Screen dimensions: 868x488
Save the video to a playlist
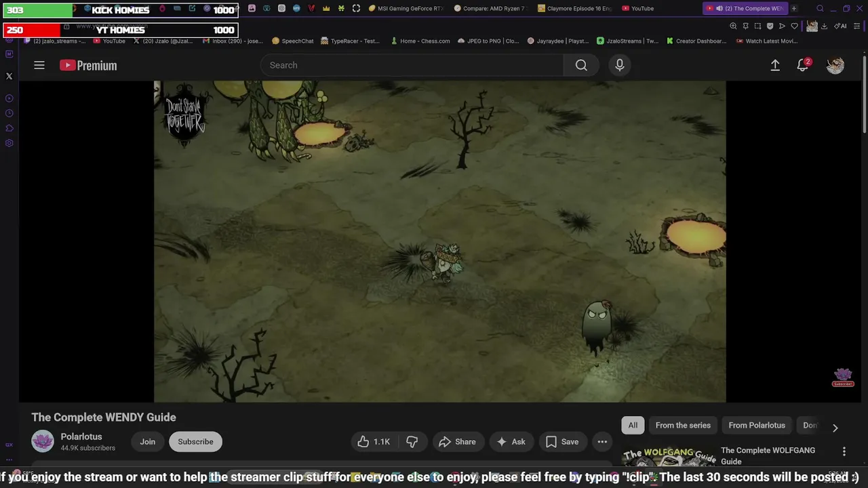point(563,442)
